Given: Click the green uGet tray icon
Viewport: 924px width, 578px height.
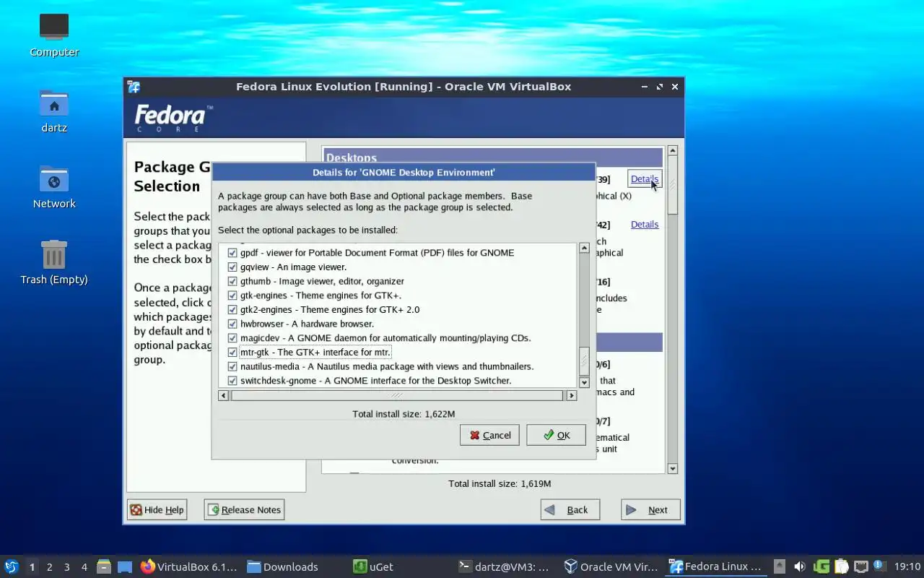Looking at the screenshot, I should [821, 566].
